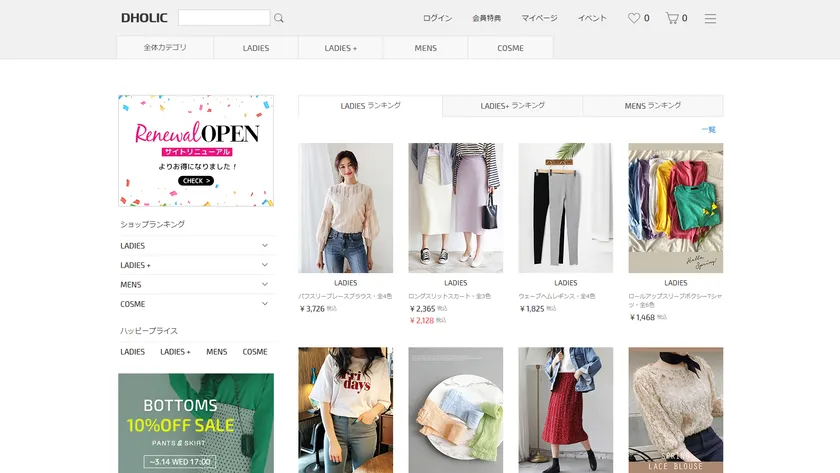The width and height of the screenshot is (840, 473).
Task: Click the ¥1,468 price
Action: tap(642, 317)
